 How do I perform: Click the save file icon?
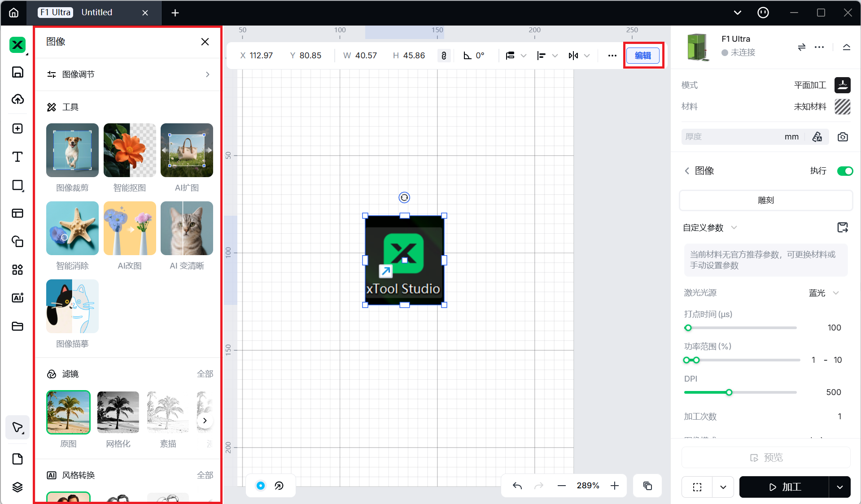(17, 72)
